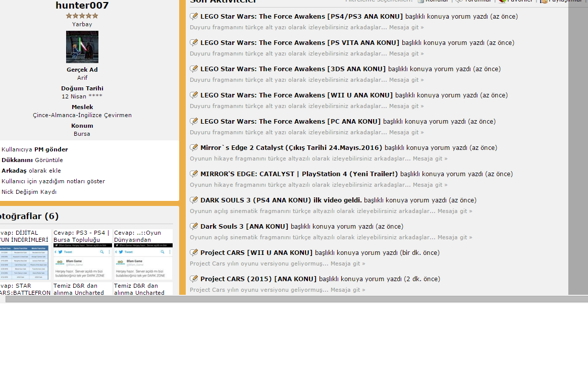Viewport: 588px width, 369px height.
Task: Open the ..::Oyun Dünyasından photo thumbnail
Action: pyautogui.click(x=143, y=261)
